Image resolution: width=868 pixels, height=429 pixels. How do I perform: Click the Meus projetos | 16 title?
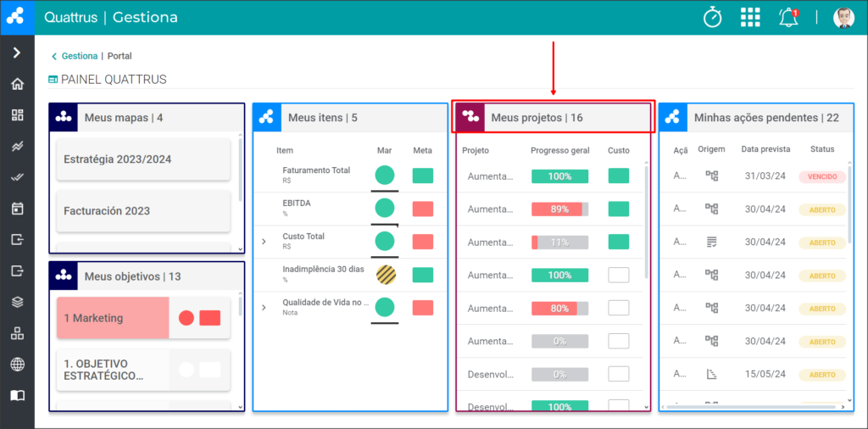[x=537, y=117]
